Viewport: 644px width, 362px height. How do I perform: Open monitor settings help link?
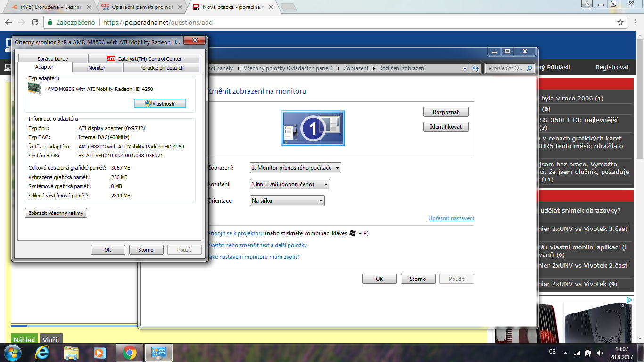pos(254,257)
